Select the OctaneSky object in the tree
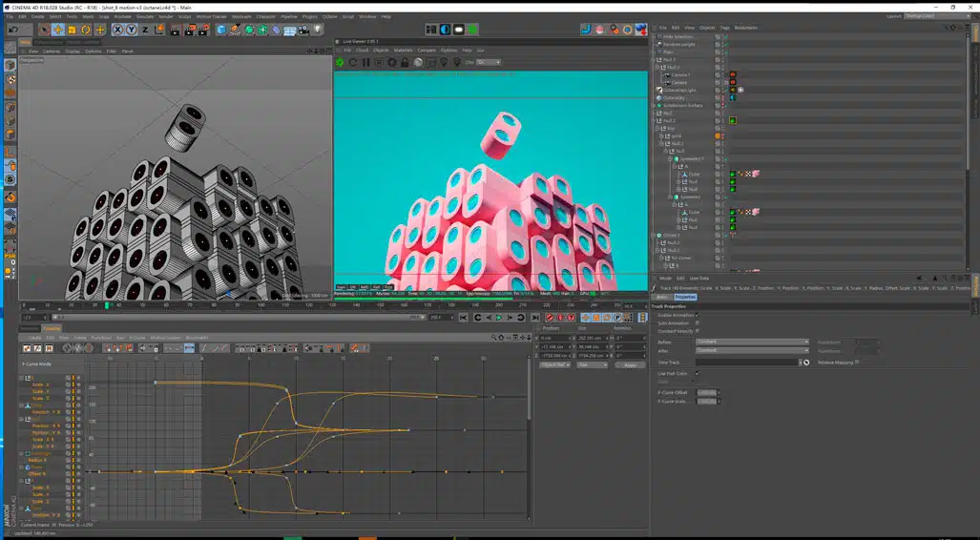980x540 pixels. click(675, 97)
